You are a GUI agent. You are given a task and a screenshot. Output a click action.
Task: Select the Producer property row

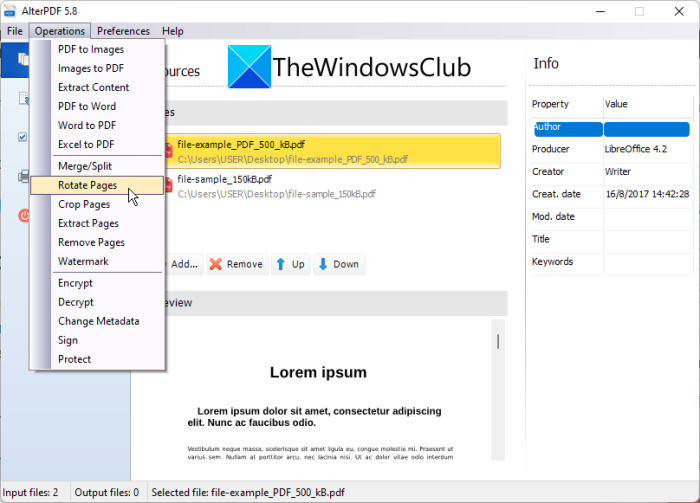612,149
